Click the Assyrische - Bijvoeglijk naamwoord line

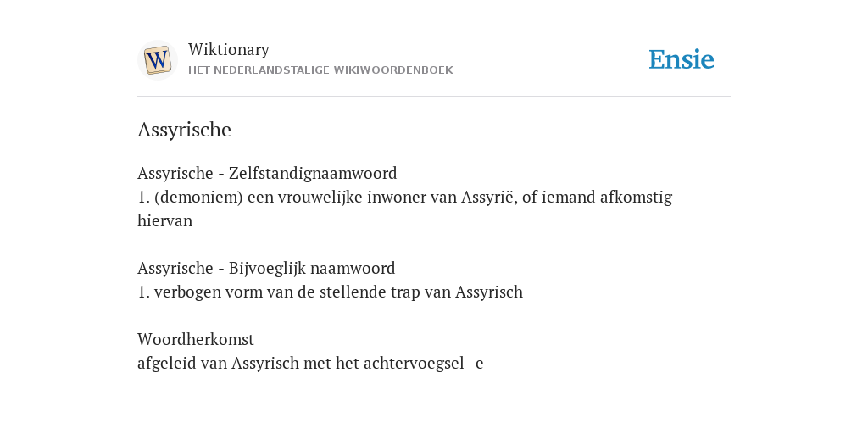[x=266, y=269]
